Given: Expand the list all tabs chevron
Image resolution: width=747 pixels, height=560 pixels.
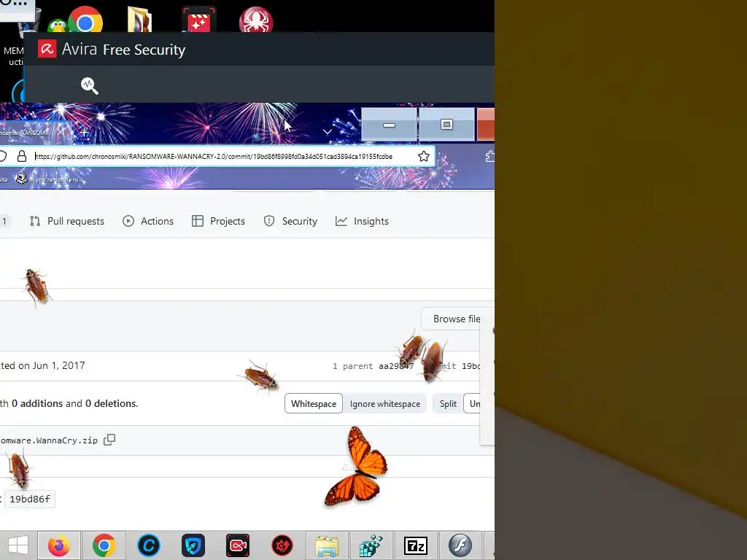Looking at the screenshot, I should [328, 132].
